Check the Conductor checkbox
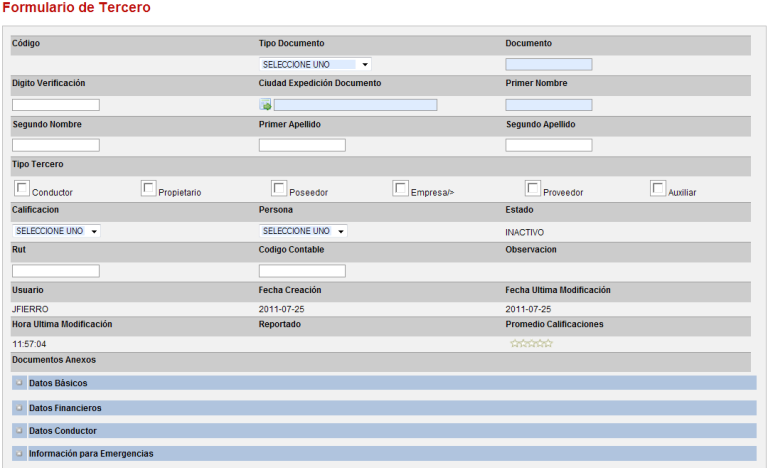Image resolution: width=768 pixels, height=468 pixels. pyautogui.click(x=22, y=188)
